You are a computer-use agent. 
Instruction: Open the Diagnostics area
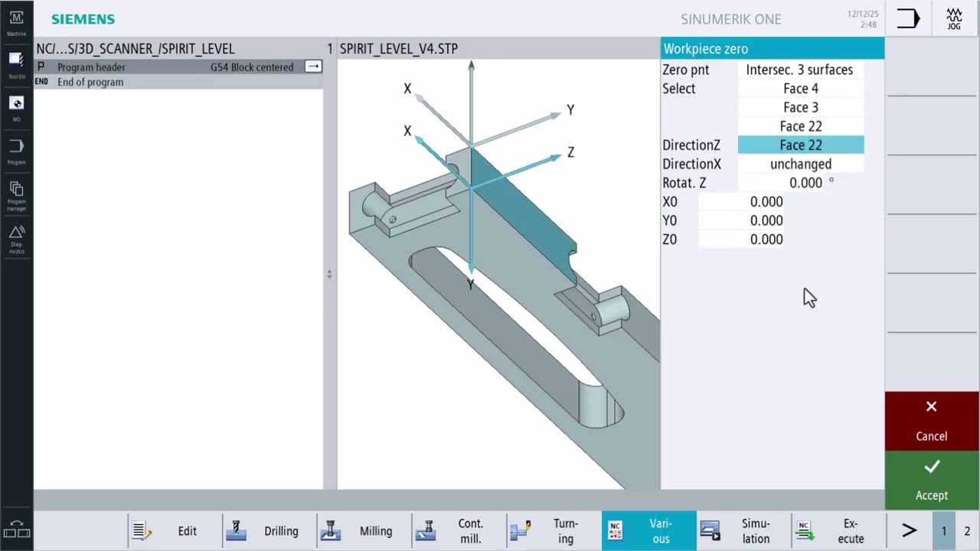point(16,239)
